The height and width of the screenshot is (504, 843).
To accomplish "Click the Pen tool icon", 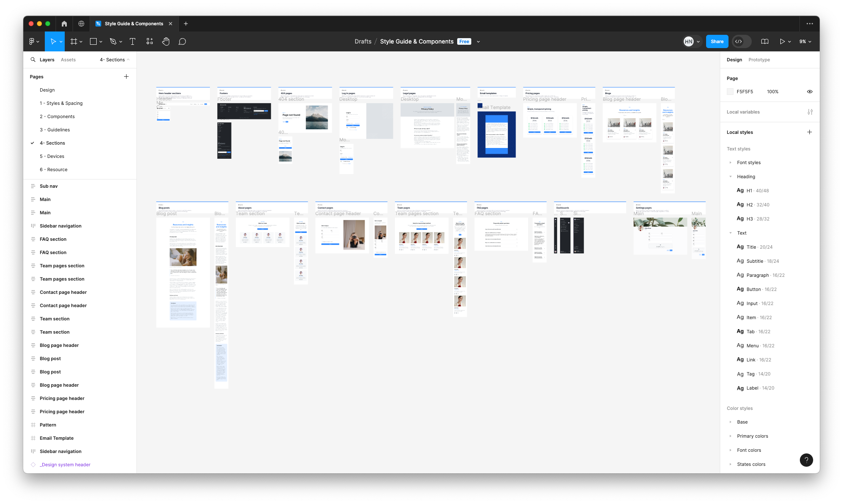I will [113, 41].
